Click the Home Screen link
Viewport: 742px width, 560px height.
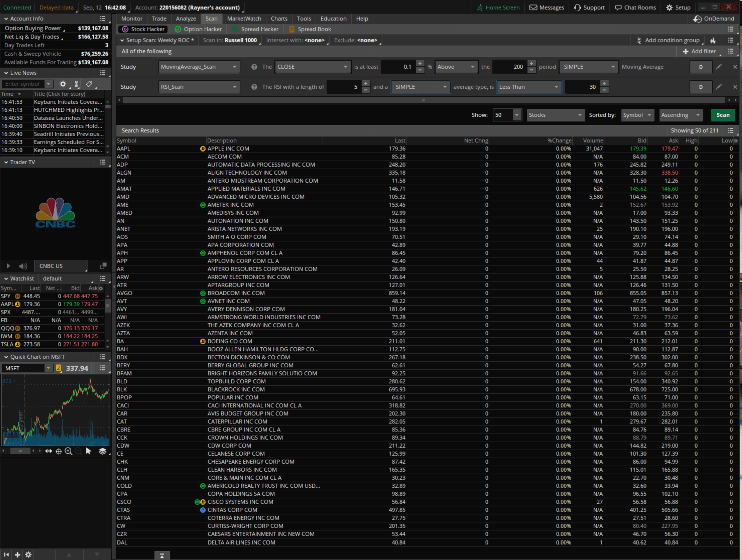[x=498, y=7]
